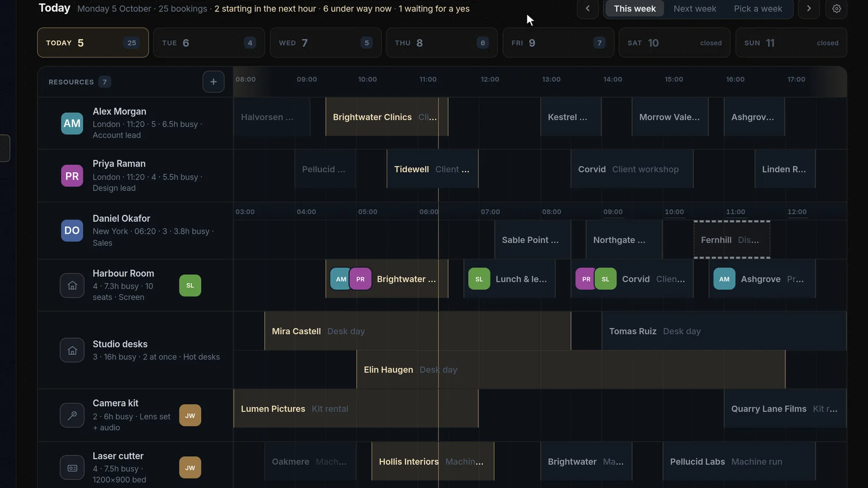Open Sable Point booking for Daniel
Screen dimensions: 868x488
click(x=533, y=240)
